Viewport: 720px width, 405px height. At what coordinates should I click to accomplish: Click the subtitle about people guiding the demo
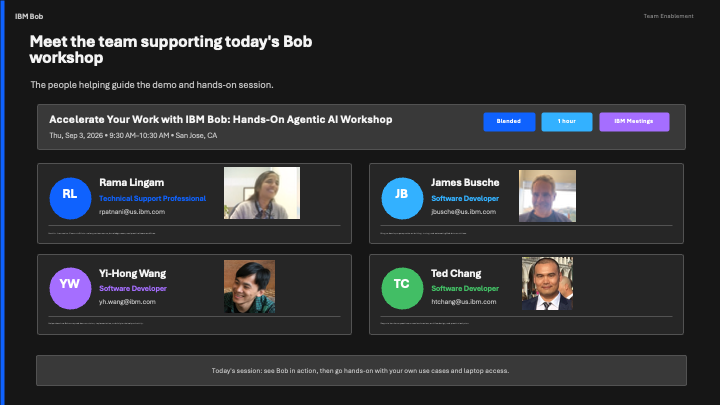pos(152,85)
